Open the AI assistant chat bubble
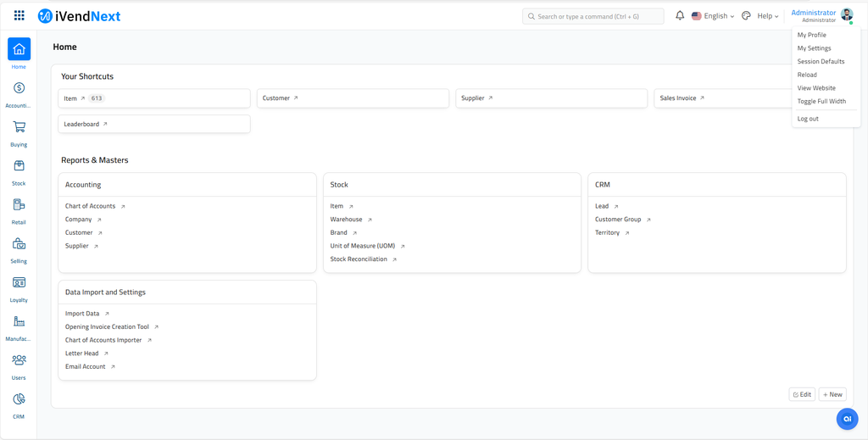 tap(847, 419)
